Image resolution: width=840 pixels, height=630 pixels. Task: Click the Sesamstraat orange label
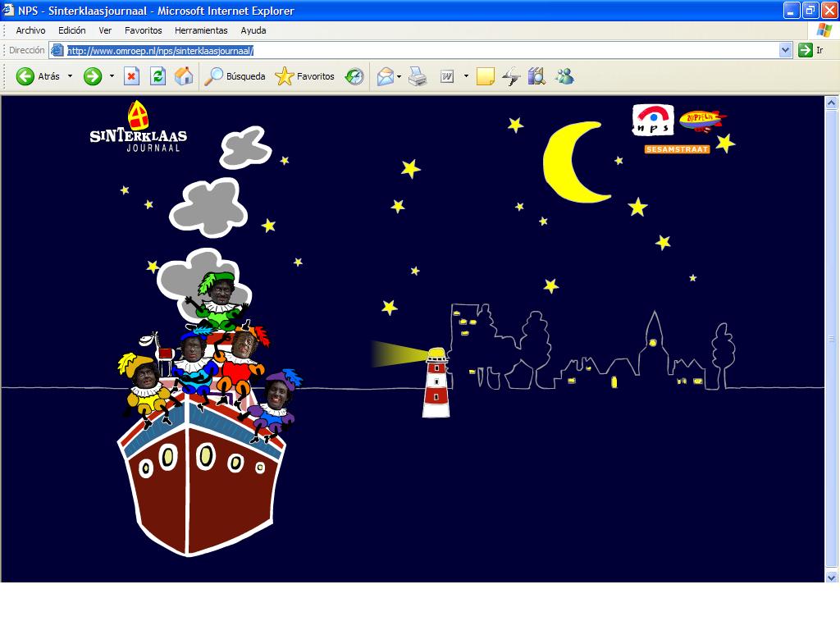click(x=677, y=149)
